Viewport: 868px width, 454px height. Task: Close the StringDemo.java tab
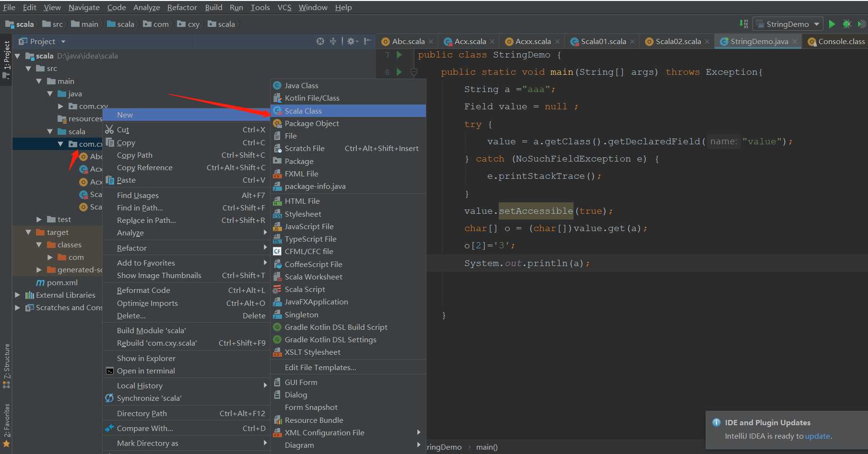click(794, 42)
